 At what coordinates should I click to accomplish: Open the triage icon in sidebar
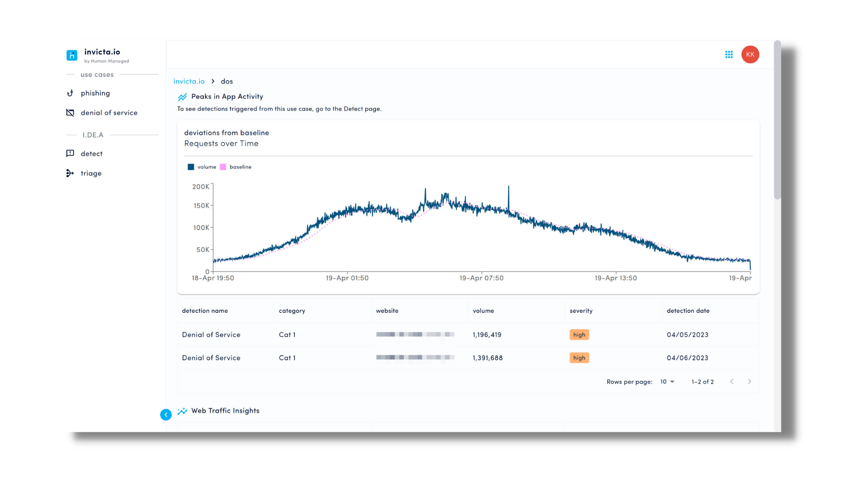(x=70, y=173)
